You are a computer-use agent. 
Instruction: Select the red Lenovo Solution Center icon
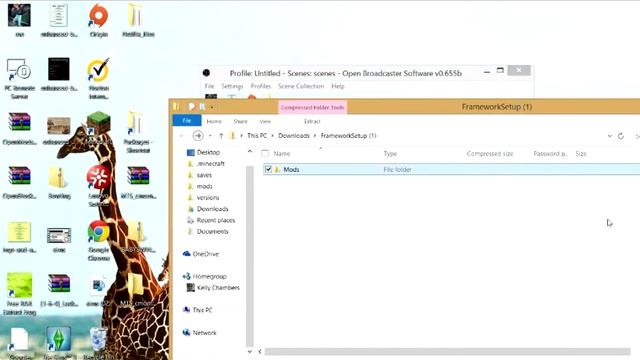[x=98, y=184]
